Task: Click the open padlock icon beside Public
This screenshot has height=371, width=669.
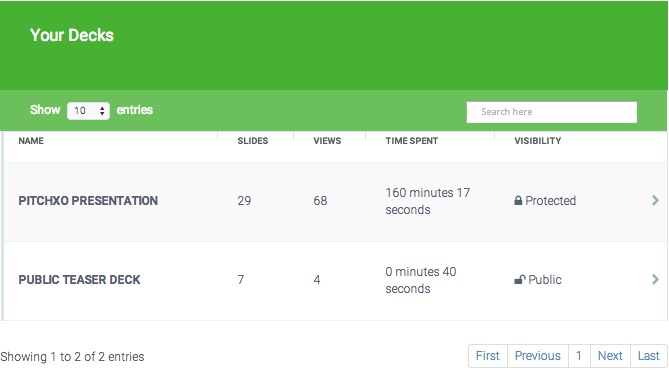Action: click(519, 280)
